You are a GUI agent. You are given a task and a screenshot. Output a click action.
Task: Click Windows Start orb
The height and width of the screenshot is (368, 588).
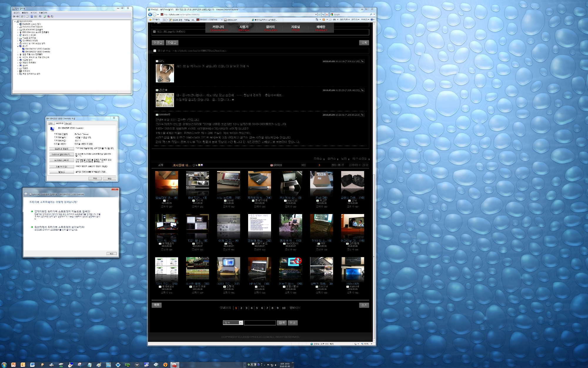4,365
